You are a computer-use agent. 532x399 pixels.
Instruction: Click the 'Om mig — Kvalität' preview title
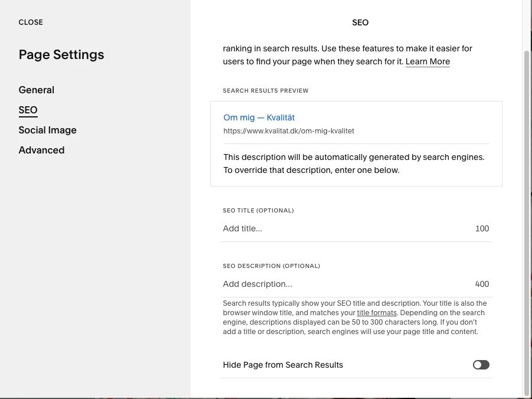point(259,117)
